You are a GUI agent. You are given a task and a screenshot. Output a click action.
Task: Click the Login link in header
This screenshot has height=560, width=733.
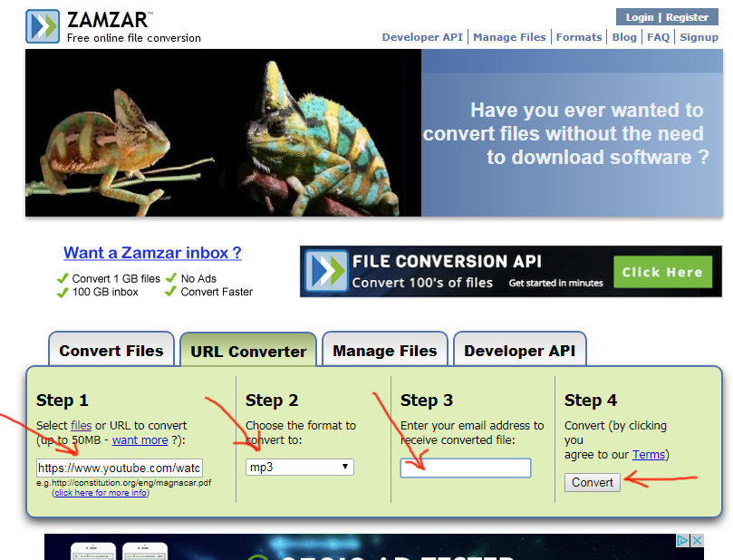[640, 17]
